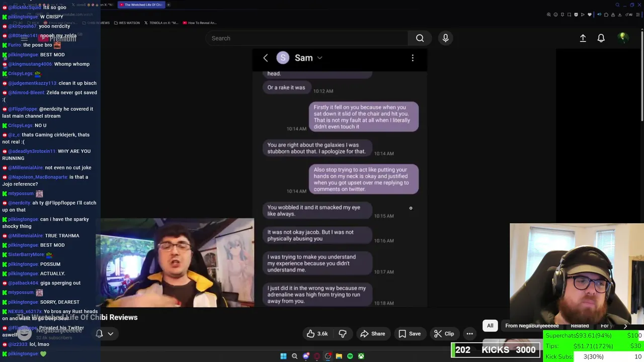644x362 pixels.
Task: Open the three-dot menu in Sam chat
Action: coord(413,58)
